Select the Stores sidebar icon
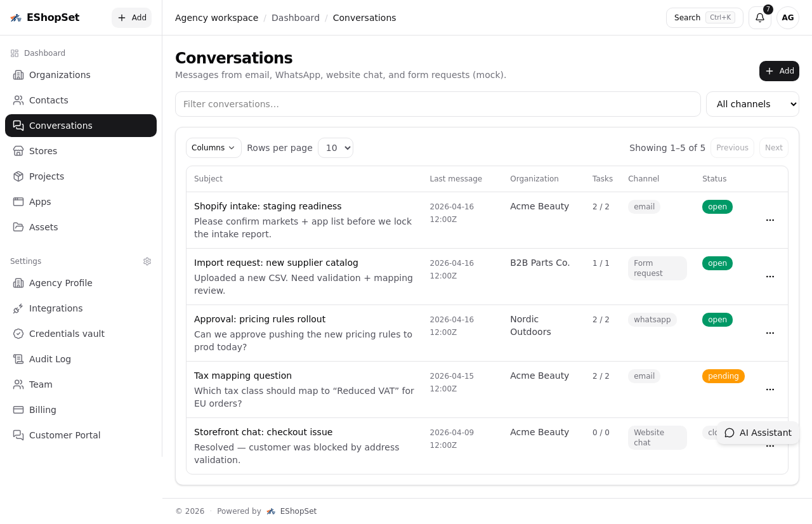The height and width of the screenshot is (524, 812). 17,151
